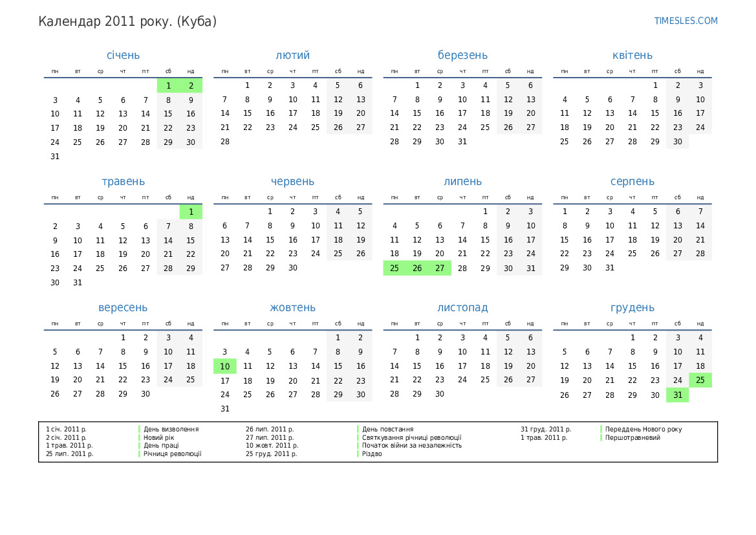This screenshot has height=535, width=756.
Task: Click highlighted holiday 1 in травень
Action: point(191,212)
